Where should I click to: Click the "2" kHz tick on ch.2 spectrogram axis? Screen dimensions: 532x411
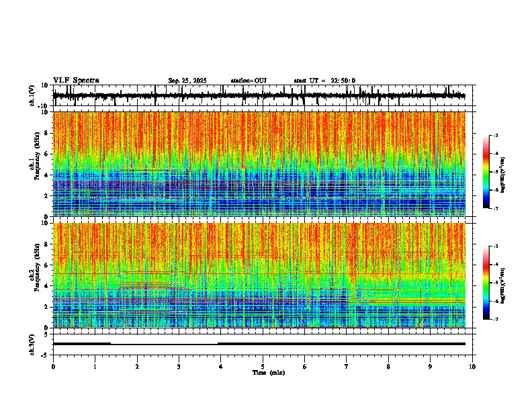coord(46,307)
